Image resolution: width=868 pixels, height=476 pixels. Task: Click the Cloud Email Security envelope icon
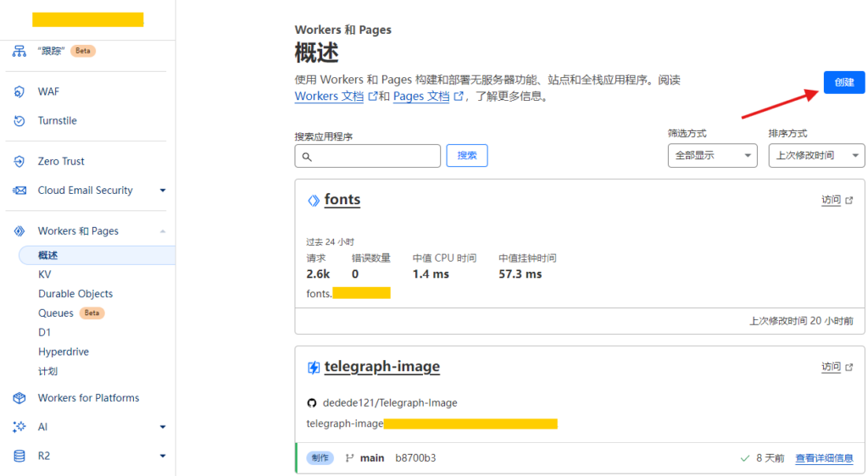[x=19, y=191]
